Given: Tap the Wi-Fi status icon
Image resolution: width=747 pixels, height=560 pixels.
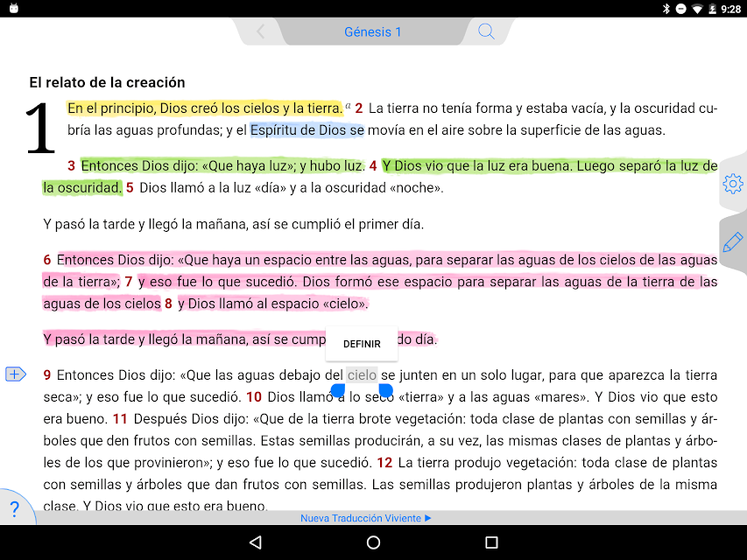Looking at the screenshot, I should 697,9.
